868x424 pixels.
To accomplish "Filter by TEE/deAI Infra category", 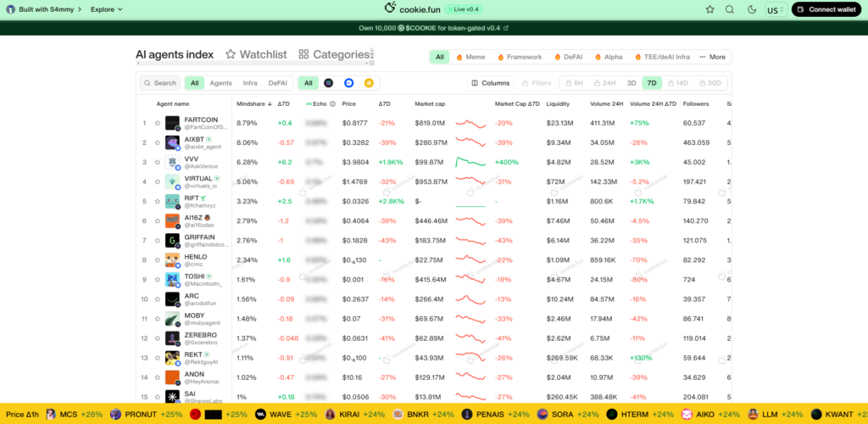I will [x=663, y=57].
